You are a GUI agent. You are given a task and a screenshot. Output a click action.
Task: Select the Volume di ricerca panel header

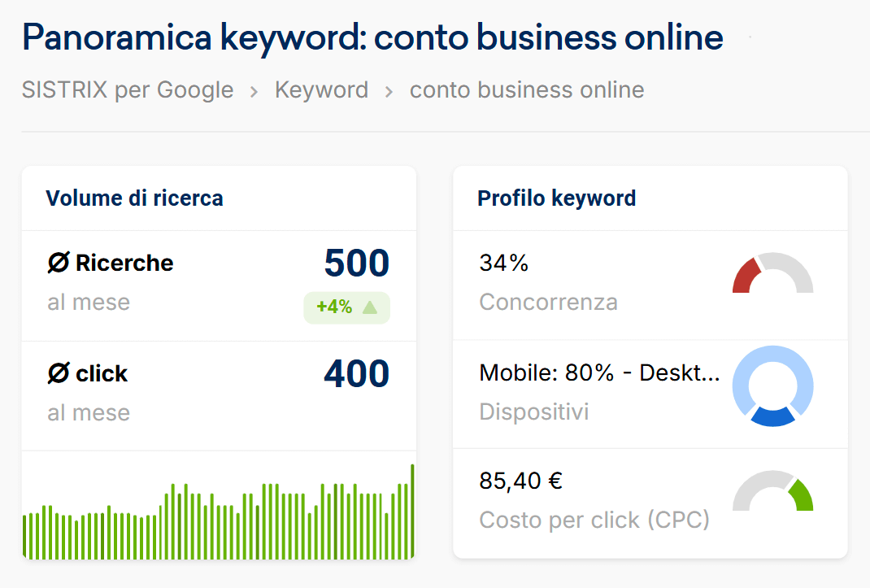tap(134, 198)
